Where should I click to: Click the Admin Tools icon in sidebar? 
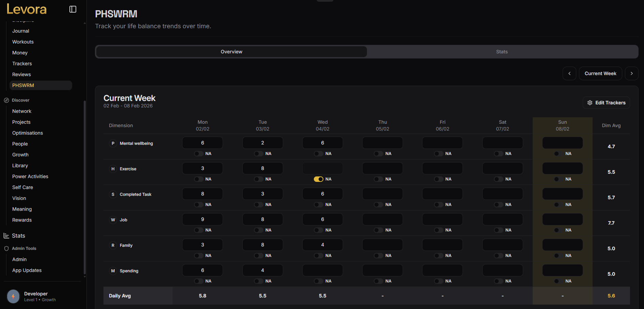click(6, 248)
